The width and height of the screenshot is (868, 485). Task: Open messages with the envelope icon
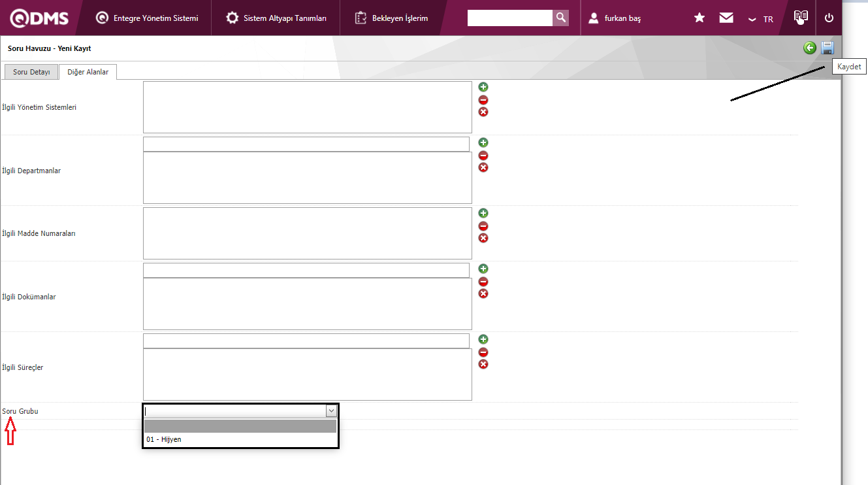click(x=726, y=18)
